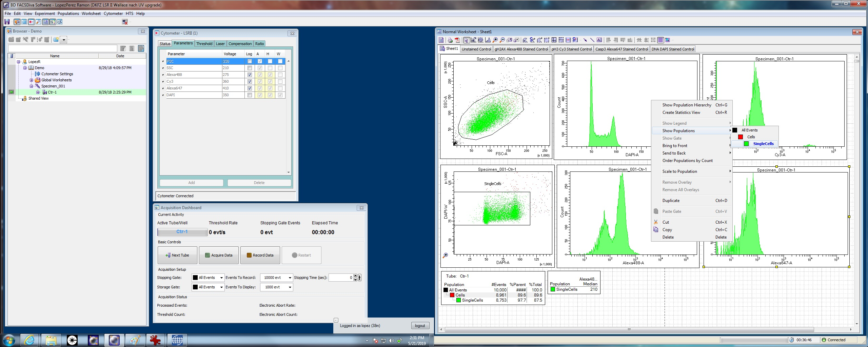Toggle the W checkbox for DAPI parameter

point(280,95)
